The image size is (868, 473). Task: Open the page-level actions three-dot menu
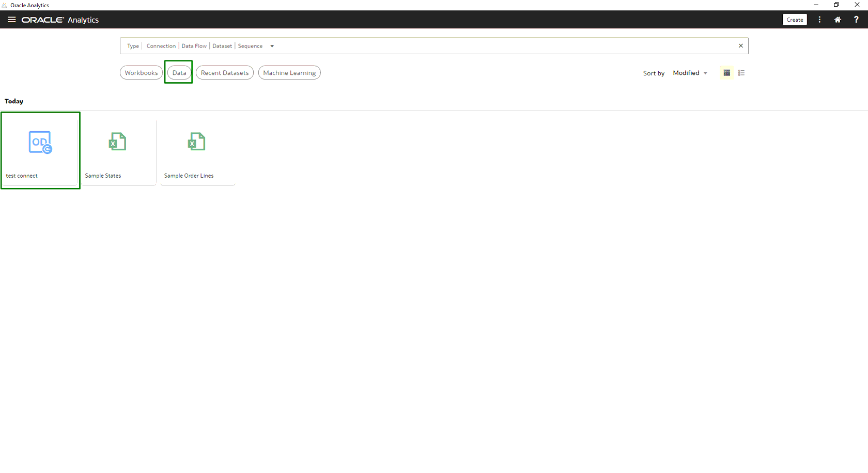point(819,20)
